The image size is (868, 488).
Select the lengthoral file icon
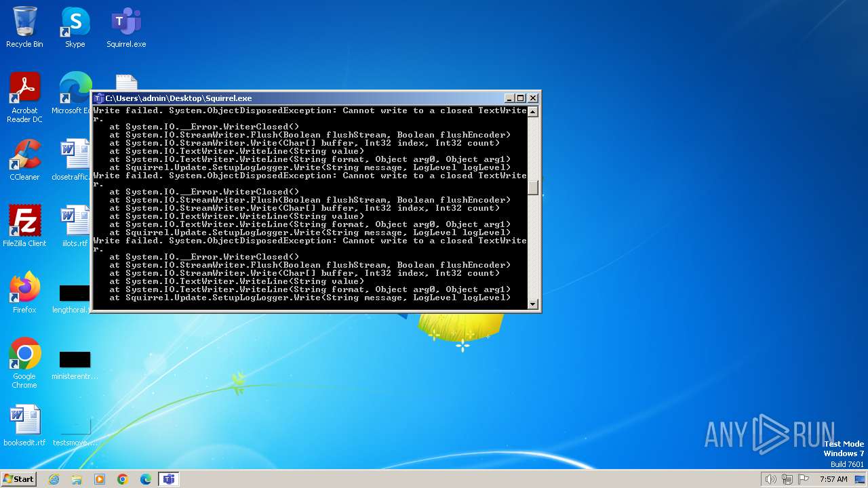[73, 298]
